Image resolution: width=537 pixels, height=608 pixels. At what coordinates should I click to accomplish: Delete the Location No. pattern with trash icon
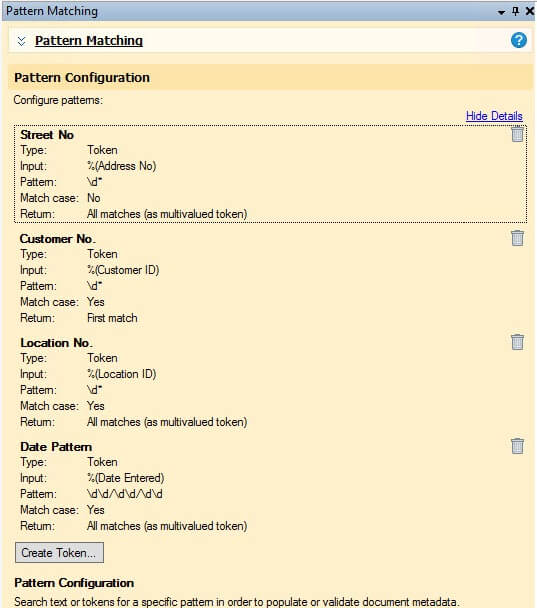(x=517, y=342)
